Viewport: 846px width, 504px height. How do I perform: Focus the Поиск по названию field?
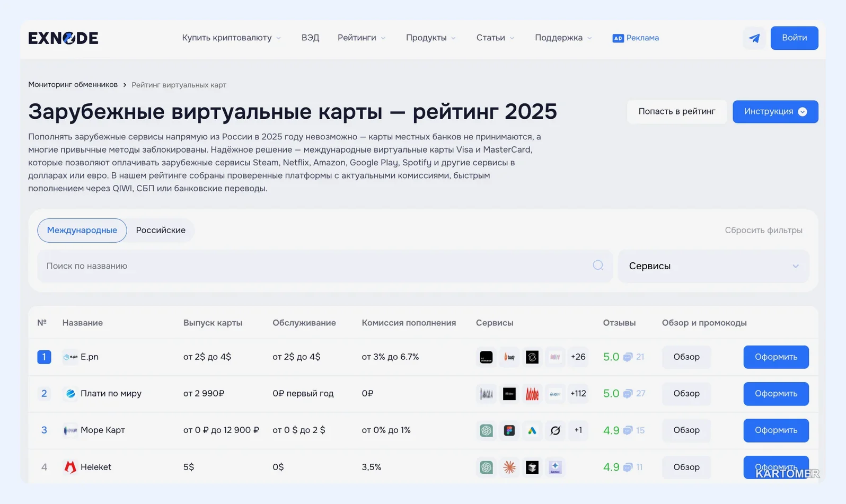tap(324, 266)
